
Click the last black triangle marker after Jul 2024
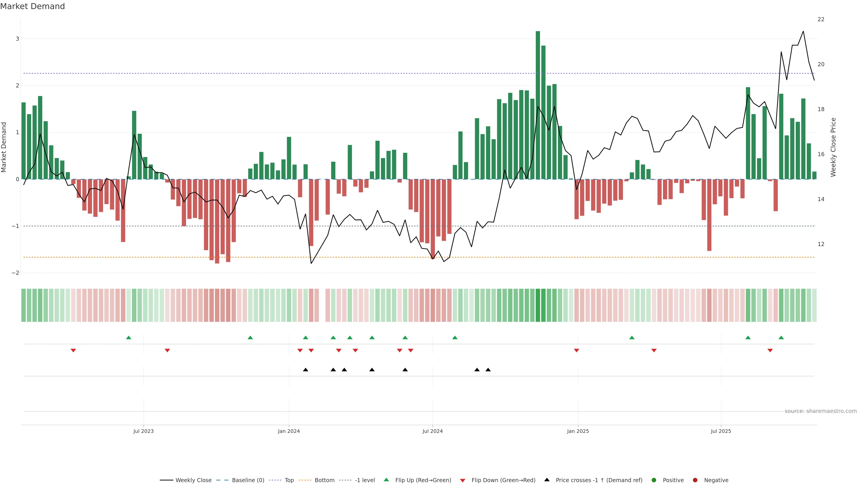click(x=488, y=369)
